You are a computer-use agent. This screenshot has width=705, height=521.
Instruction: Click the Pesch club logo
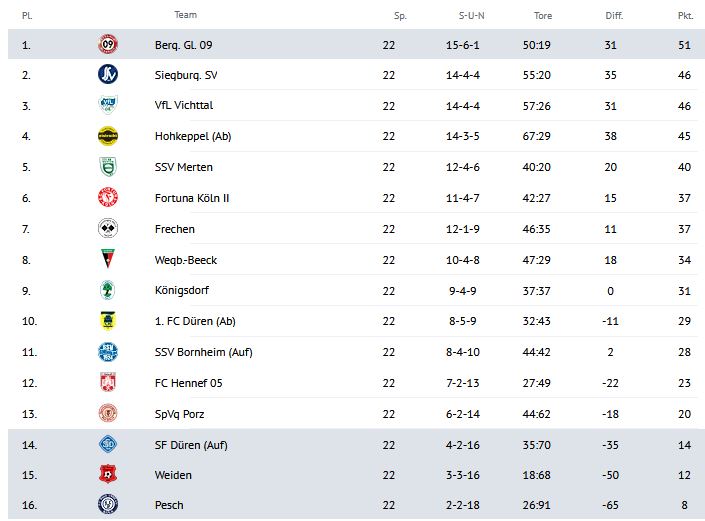[x=108, y=506]
